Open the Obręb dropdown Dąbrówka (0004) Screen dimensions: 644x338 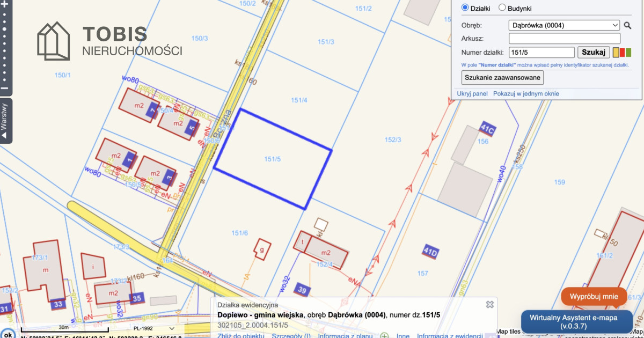point(563,25)
